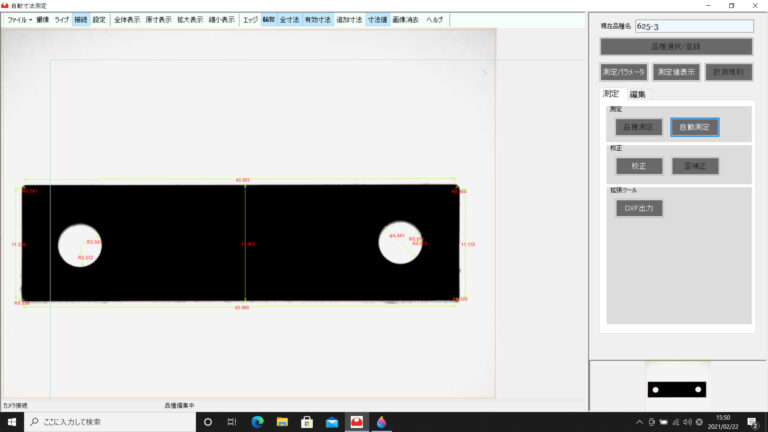This screenshot has height=432, width=768.
Task: Select 全体表示 to fit whole view
Action: (127, 19)
